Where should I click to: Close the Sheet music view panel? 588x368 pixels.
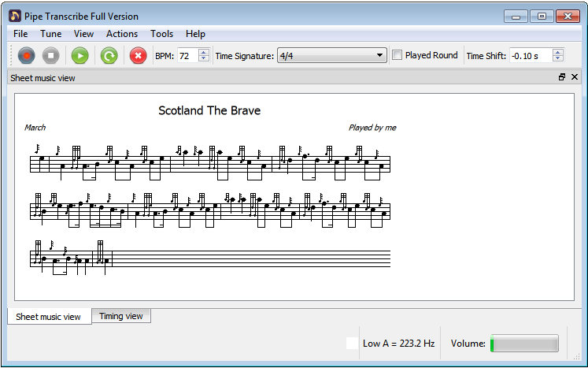click(x=575, y=77)
